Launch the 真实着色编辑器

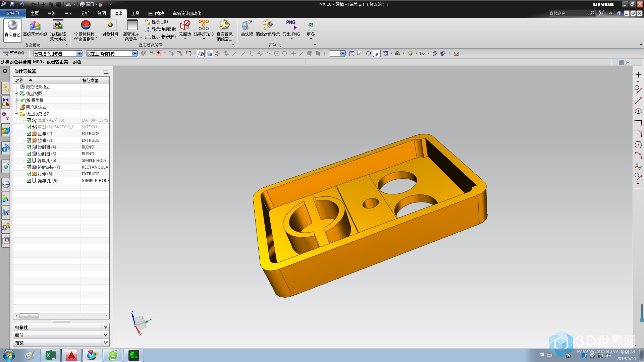point(224,30)
